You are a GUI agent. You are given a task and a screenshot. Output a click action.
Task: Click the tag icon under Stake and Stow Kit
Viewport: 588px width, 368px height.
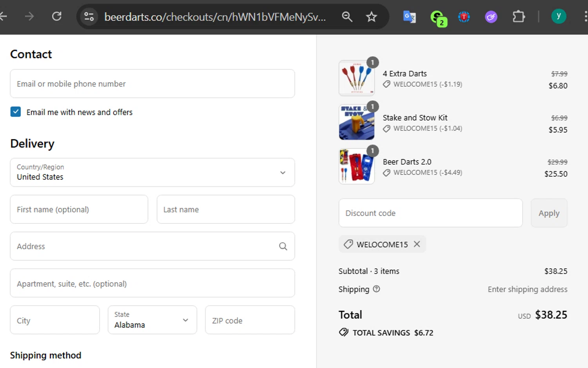tap(387, 128)
